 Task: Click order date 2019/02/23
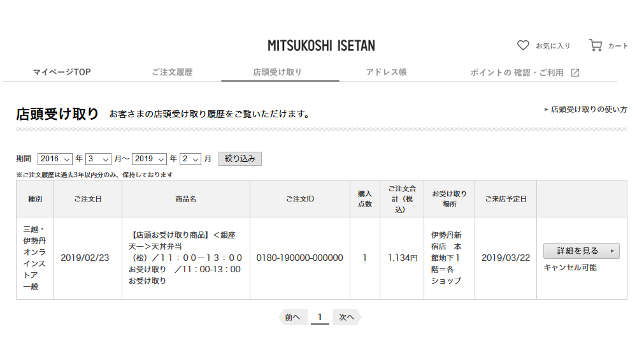point(85,258)
